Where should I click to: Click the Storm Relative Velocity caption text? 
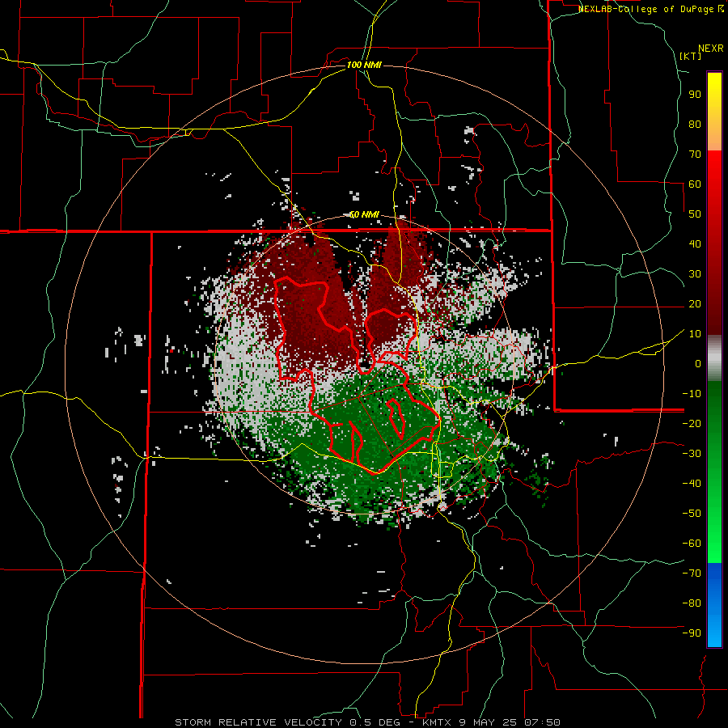pyautogui.click(x=258, y=722)
